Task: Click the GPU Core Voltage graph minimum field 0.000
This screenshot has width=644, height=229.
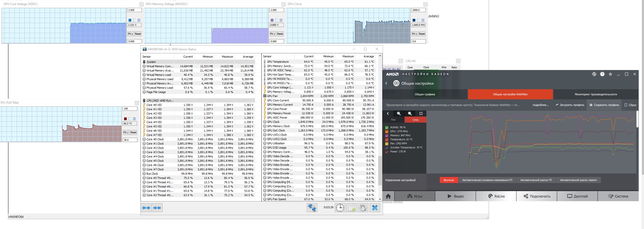Action: point(135,41)
